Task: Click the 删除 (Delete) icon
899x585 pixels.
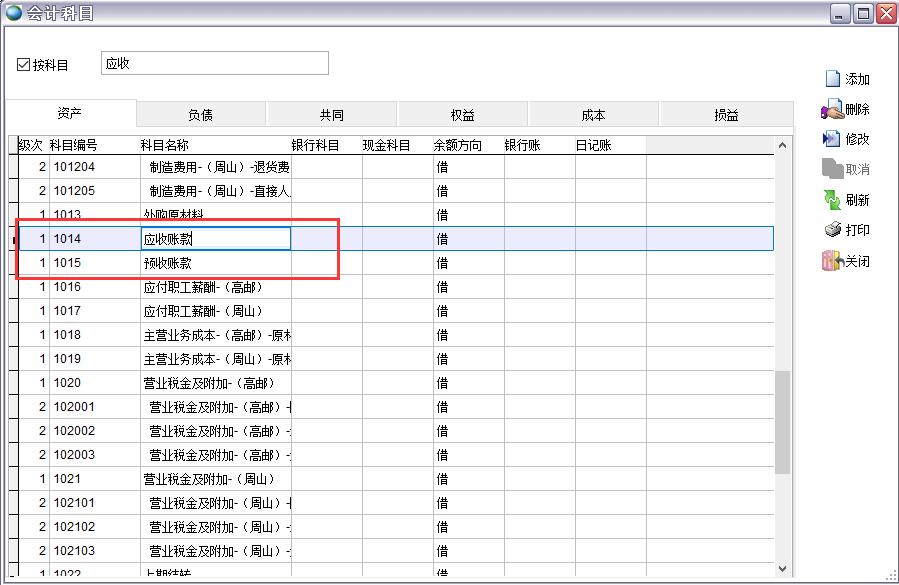Action: (x=832, y=110)
